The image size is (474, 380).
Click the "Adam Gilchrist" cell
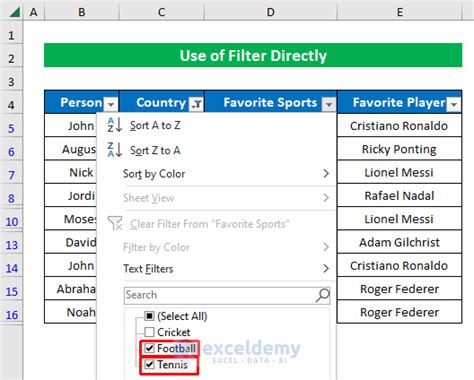tap(399, 242)
